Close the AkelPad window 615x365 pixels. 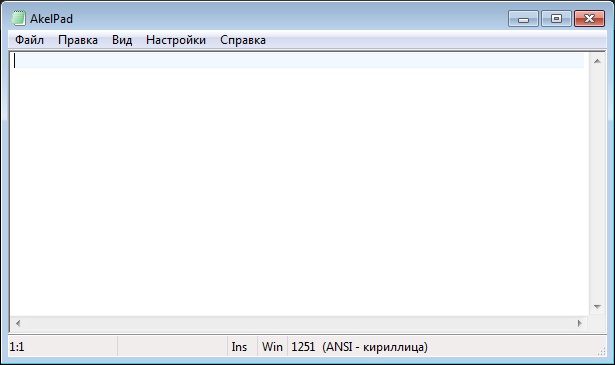point(590,19)
